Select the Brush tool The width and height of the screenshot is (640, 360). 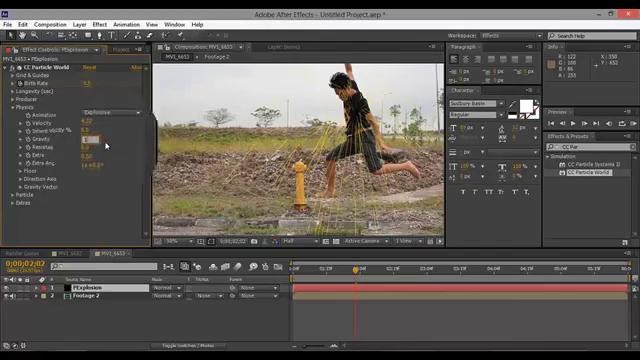pos(127,36)
